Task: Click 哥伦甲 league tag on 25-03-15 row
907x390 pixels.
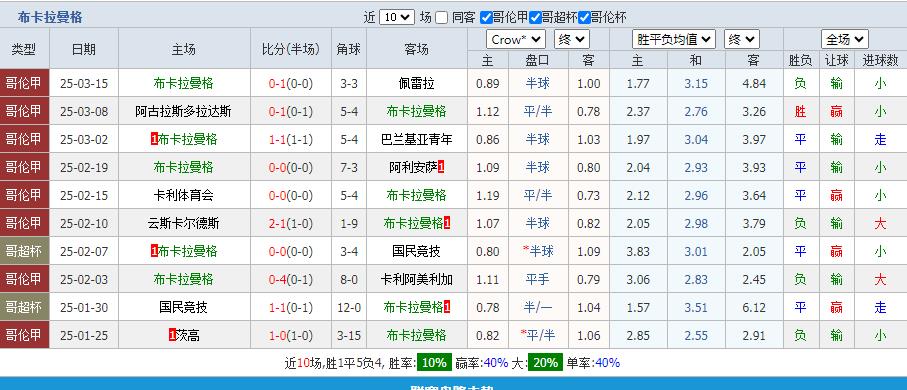Action: (x=24, y=83)
